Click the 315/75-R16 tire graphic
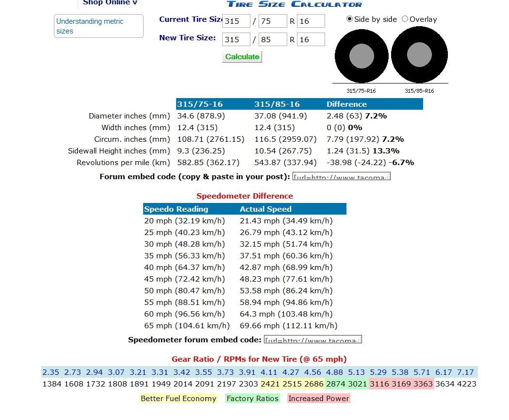 pyautogui.click(x=361, y=56)
